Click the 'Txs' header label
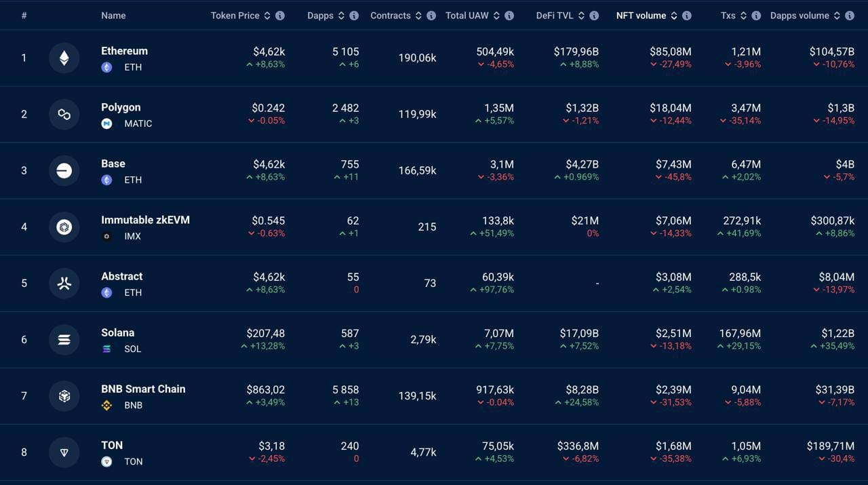 coord(728,16)
